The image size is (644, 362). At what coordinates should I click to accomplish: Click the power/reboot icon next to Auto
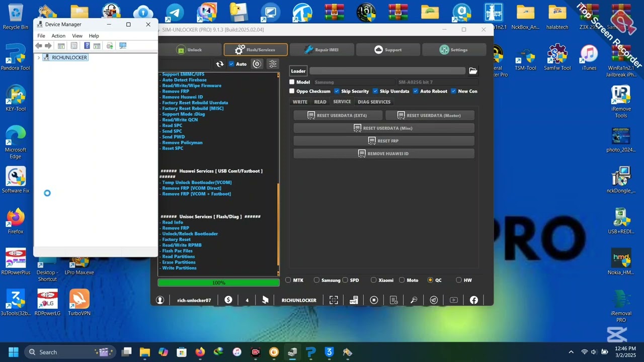tap(257, 64)
